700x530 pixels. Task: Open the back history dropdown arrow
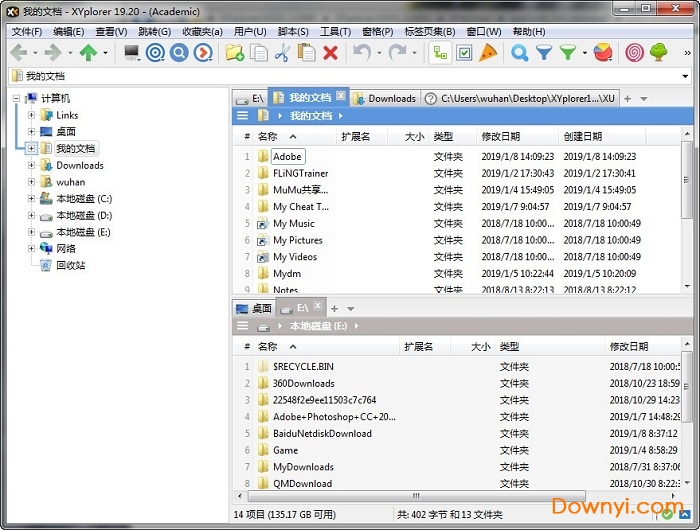pyautogui.click(x=35, y=53)
